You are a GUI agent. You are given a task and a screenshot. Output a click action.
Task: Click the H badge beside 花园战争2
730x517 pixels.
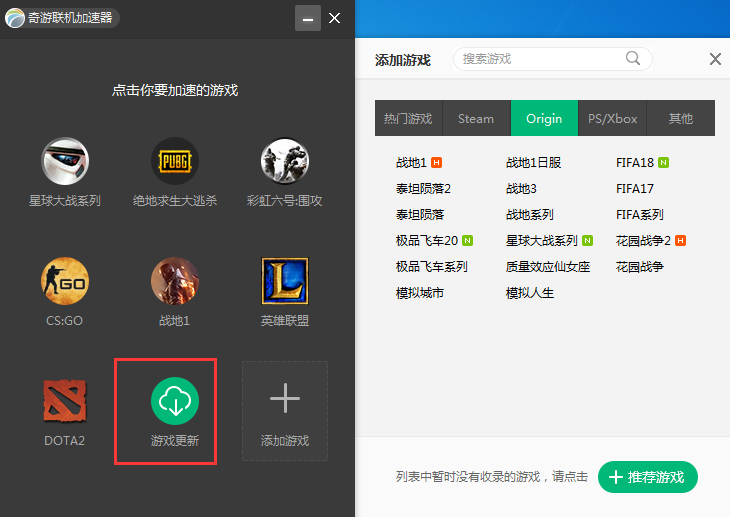point(681,241)
